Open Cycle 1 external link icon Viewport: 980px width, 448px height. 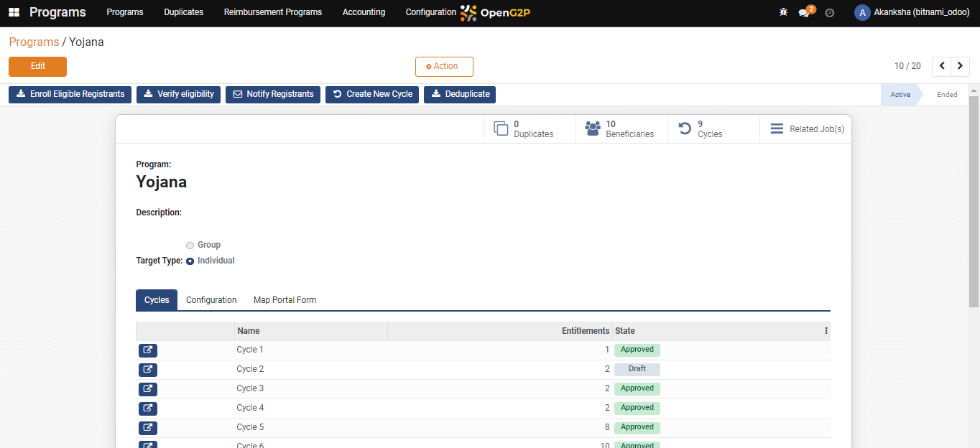(x=148, y=350)
